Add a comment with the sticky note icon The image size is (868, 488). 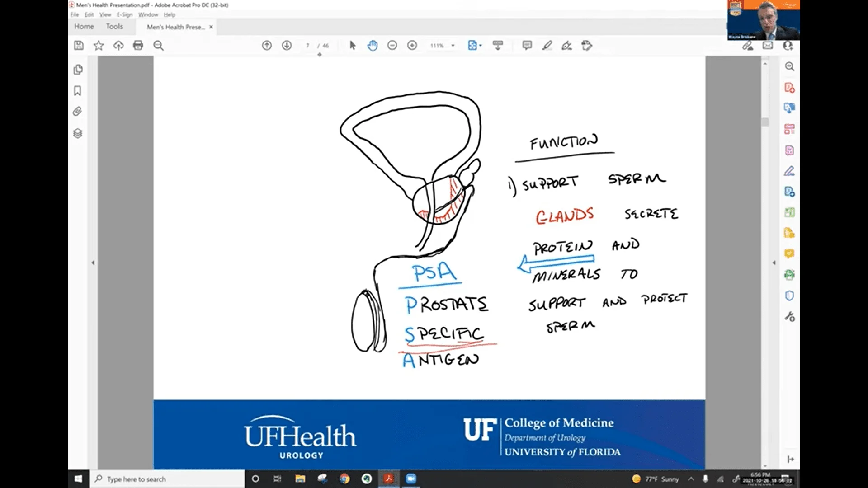coord(527,45)
